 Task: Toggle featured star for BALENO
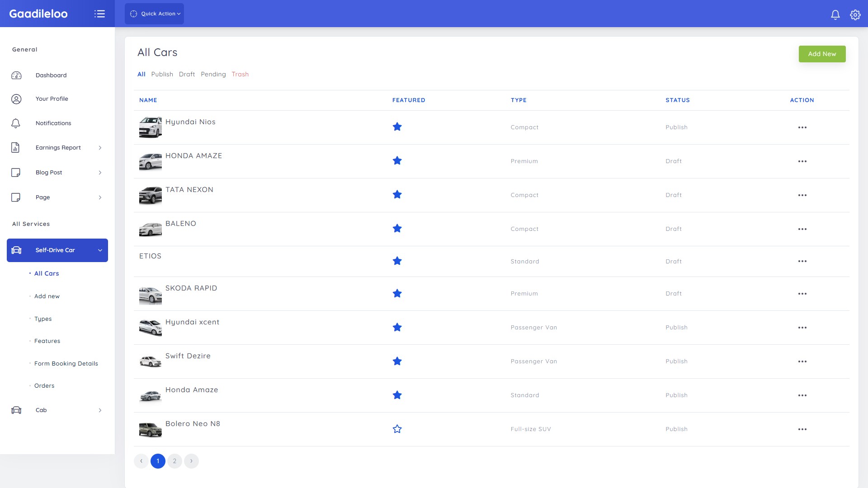click(x=397, y=229)
